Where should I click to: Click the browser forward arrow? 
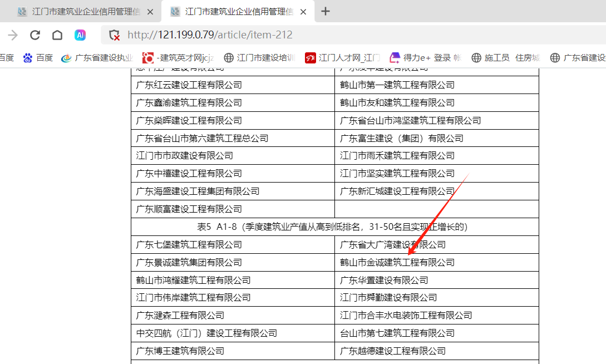tap(13, 35)
